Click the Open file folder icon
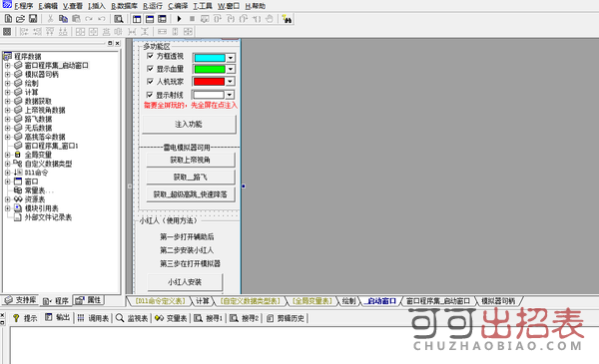Image resolution: width=599 pixels, height=364 pixels. point(20,19)
